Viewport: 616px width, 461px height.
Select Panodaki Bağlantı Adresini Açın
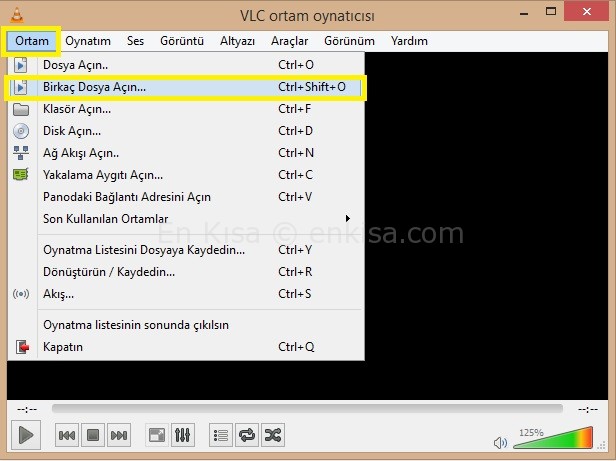(185, 197)
